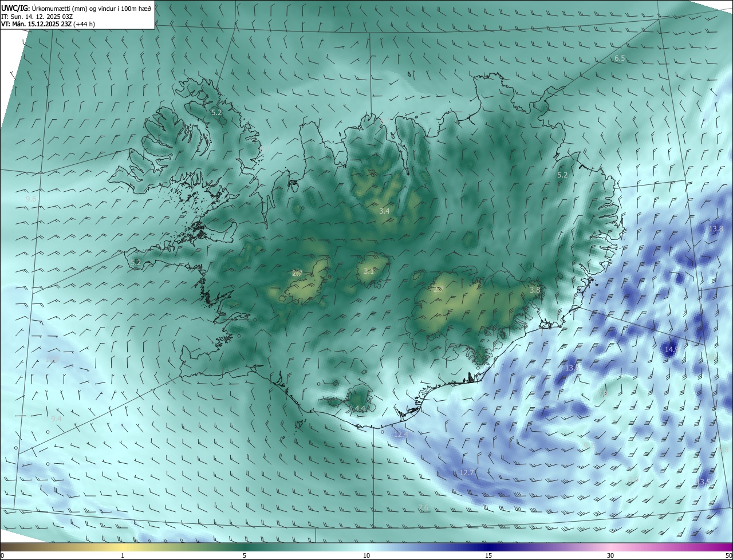Click the '13.8' value east of Iceland
733x560 pixels.
[716, 228]
